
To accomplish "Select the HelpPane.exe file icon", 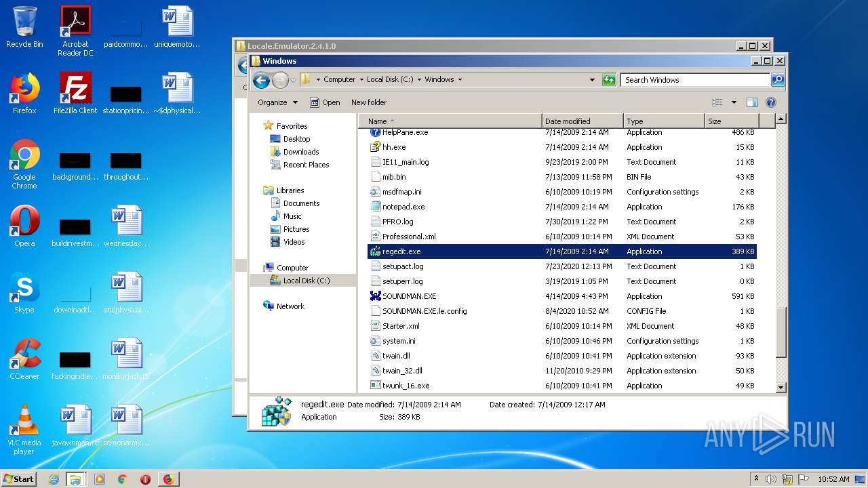I will click(375, 132).
